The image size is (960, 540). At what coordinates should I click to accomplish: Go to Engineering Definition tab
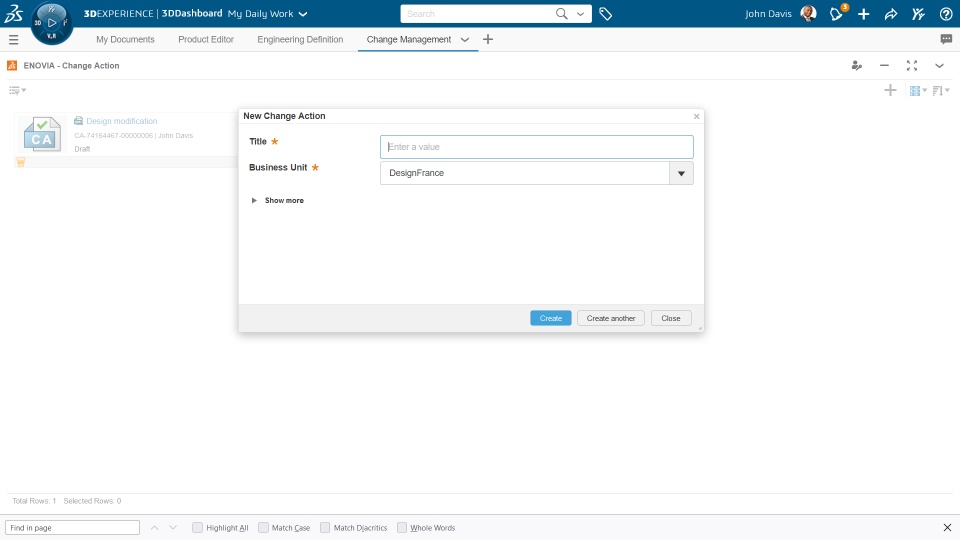pos(300,39)
